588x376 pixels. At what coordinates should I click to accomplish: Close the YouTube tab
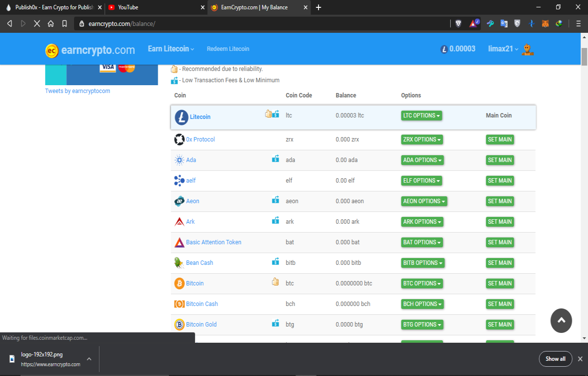point(203,7)
